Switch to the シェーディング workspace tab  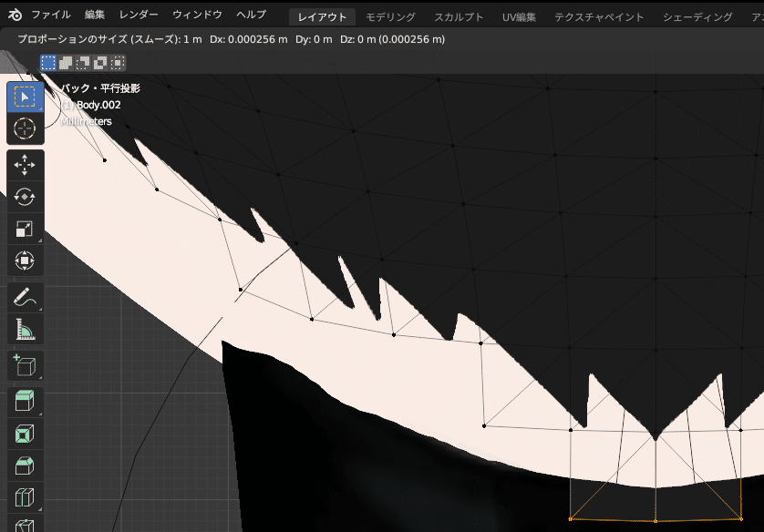tap(697, 17)
